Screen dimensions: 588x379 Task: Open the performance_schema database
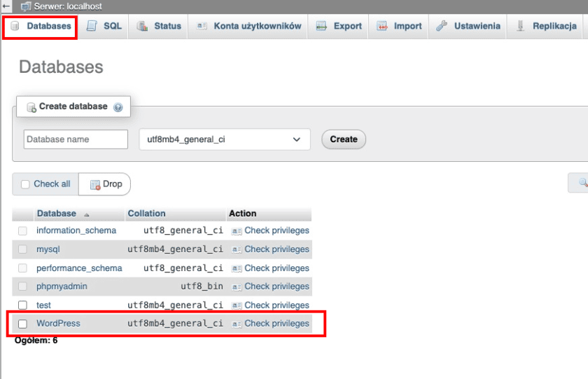tap(79, 268)
